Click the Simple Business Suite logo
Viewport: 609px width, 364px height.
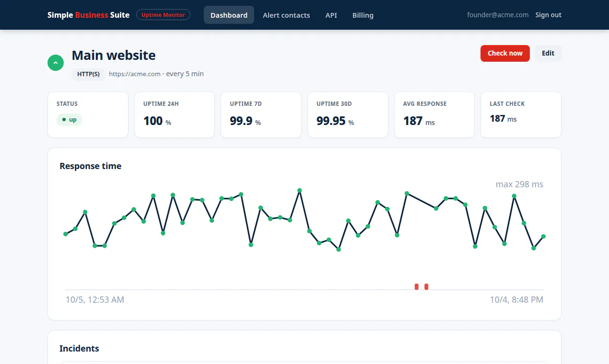coord(89,15)
